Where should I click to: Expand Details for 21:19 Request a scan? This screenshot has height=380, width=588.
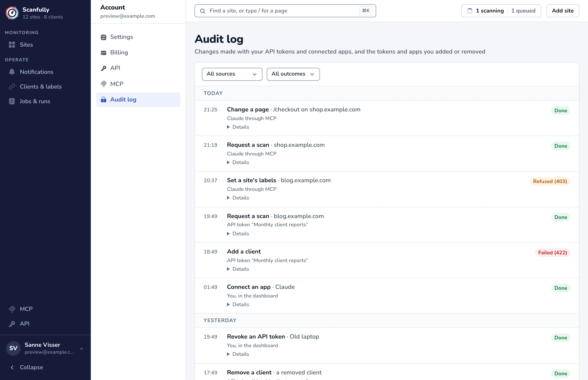pyautogui.click(x=238, y=162)
